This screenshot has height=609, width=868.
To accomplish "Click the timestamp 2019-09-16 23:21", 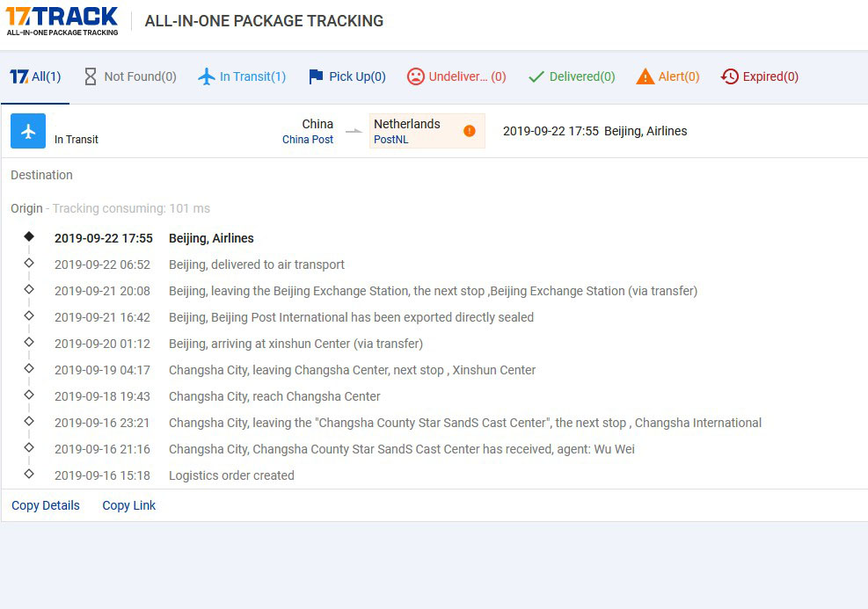I will [102, 424].
